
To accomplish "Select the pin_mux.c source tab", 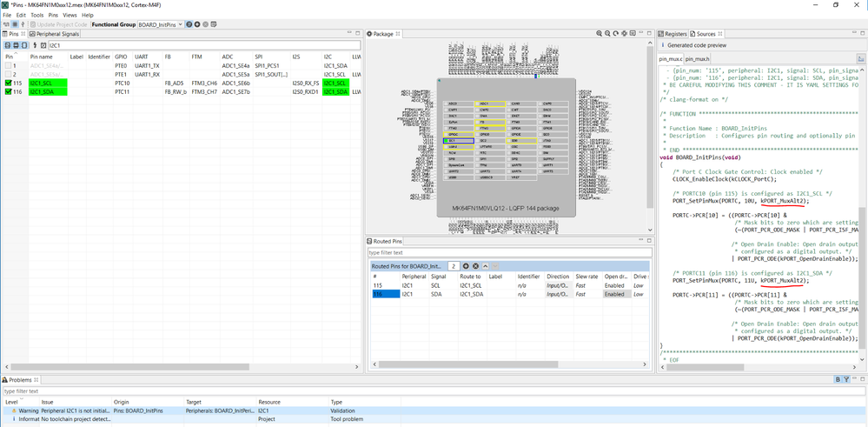I will point(671,58).
